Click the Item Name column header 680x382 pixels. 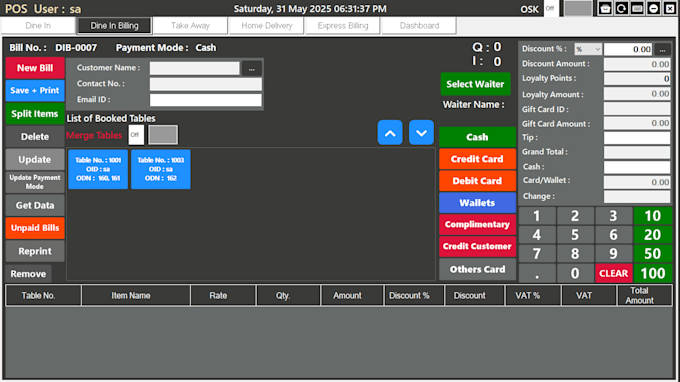[136, 296]
